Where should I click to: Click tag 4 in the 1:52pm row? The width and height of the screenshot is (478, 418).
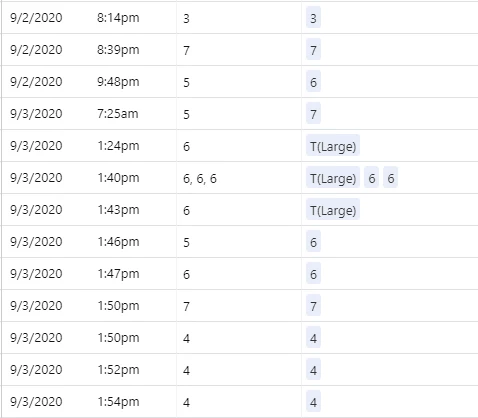tap(313, 369)
